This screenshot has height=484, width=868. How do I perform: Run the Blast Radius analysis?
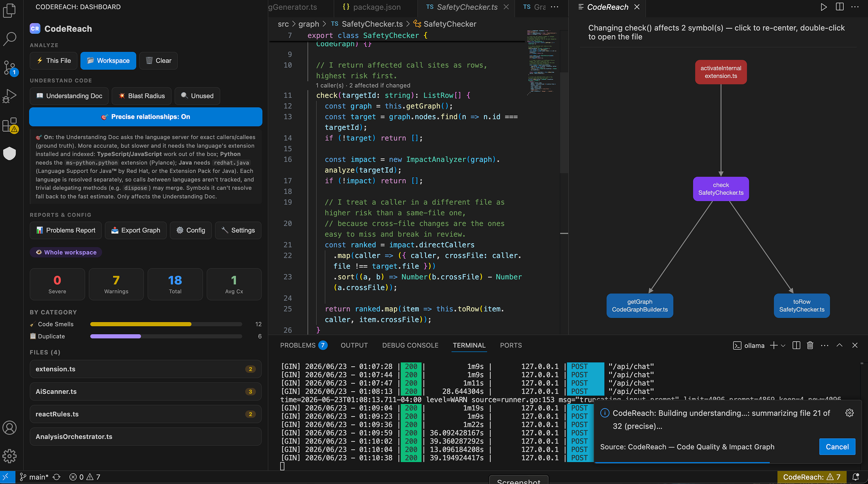(142, 96)
